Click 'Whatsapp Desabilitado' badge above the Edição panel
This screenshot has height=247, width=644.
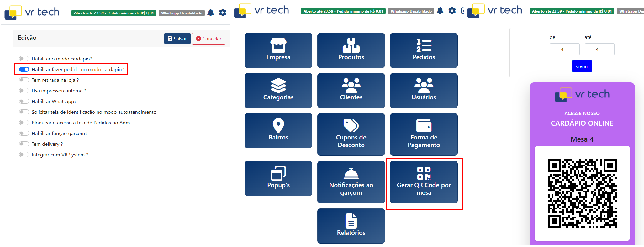182,13
